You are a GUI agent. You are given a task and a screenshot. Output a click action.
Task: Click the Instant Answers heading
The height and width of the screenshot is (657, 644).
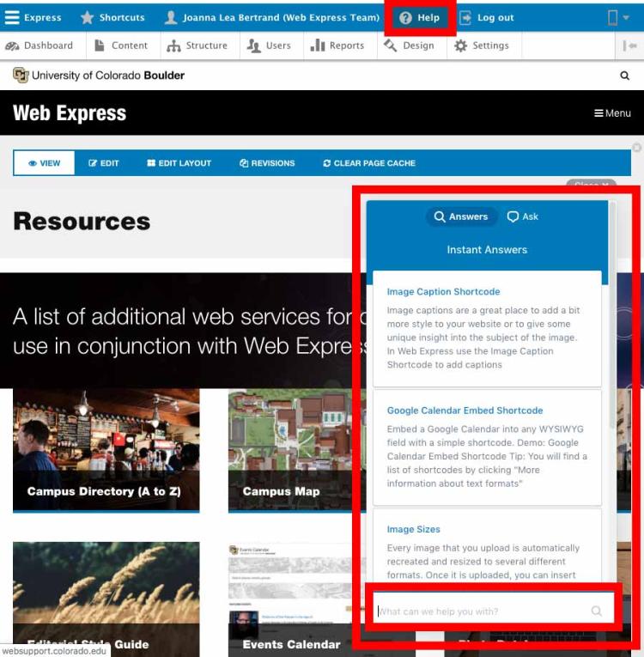point(487,250)
